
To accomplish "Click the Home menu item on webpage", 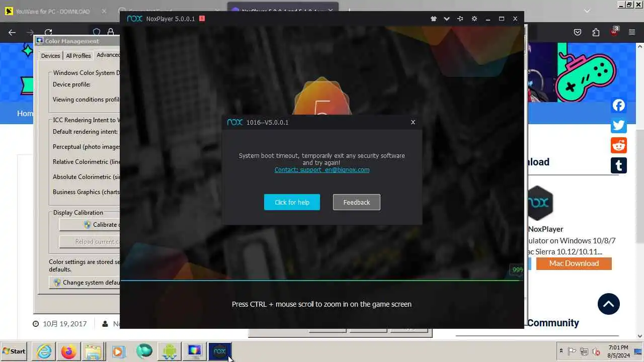I will coord(25,113).
